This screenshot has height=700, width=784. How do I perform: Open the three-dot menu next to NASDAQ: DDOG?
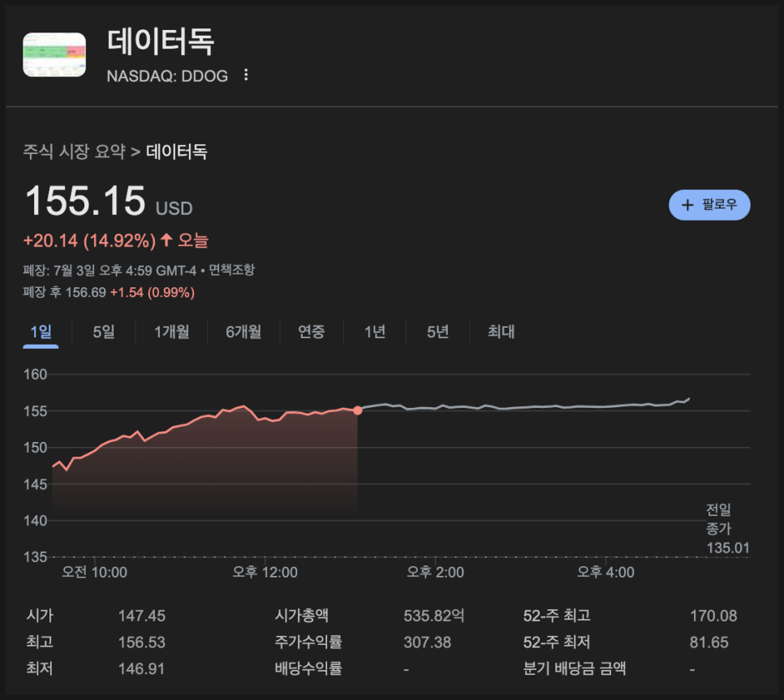pyautogui.click(x=245, y=75)
